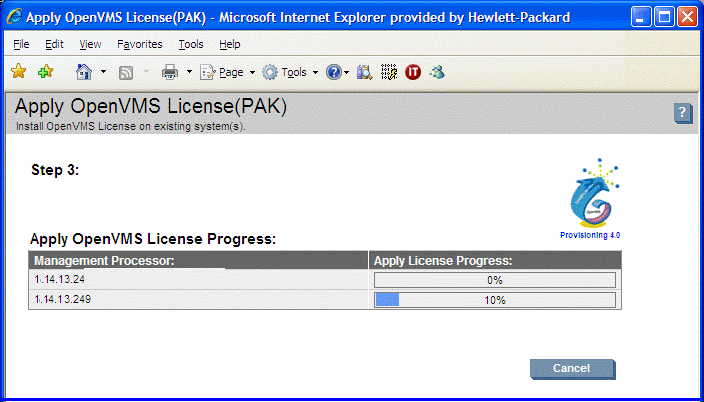Click the Add to Favorites icon

click(x=46, y=71)
